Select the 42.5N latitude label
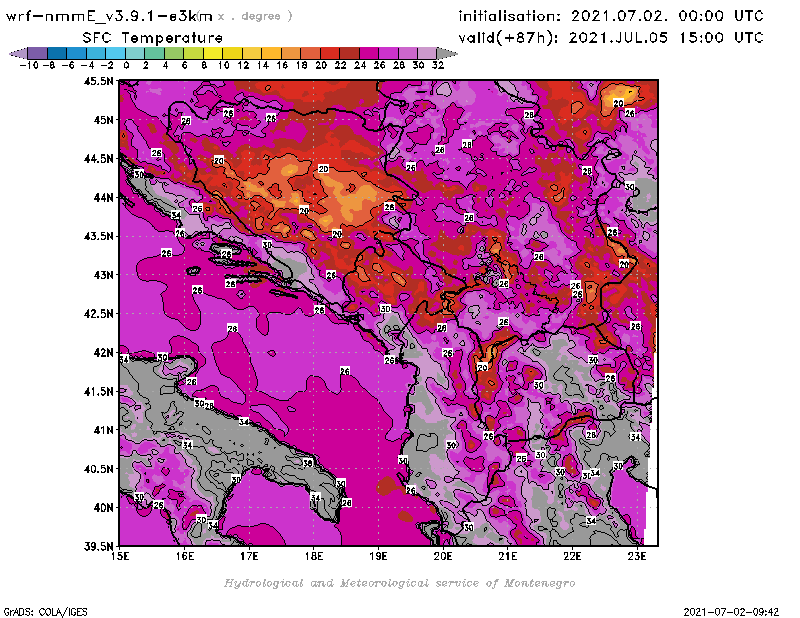The width and height of the screenshot is (800, 618). [98, 314]
